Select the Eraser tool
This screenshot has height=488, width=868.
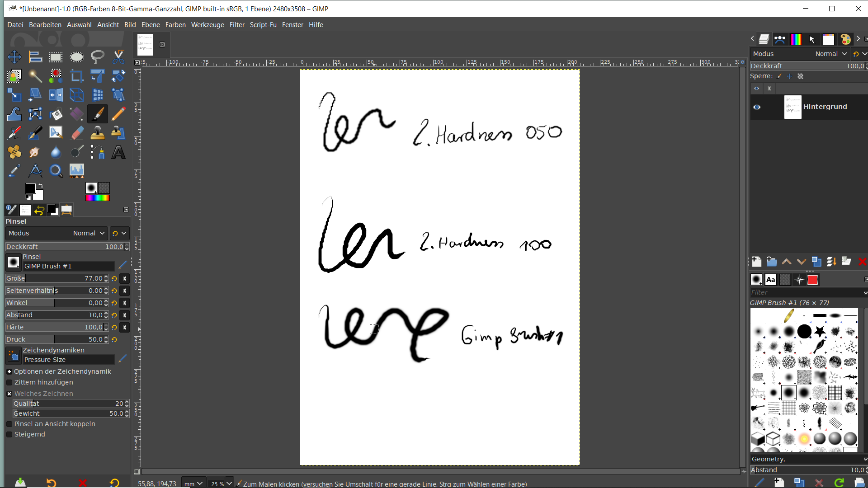coord(77,133)
